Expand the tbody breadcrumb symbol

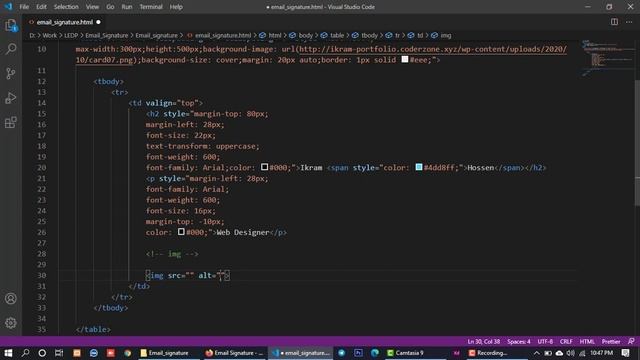pyautogui.click(x=369, y=36)
